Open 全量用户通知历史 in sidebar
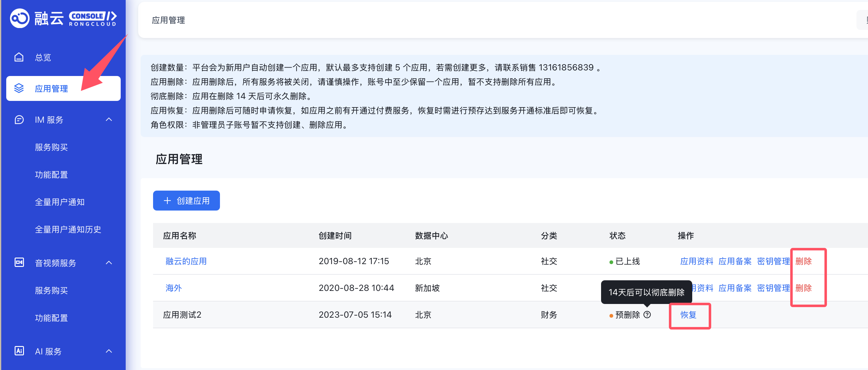 (x=68, y=229)
